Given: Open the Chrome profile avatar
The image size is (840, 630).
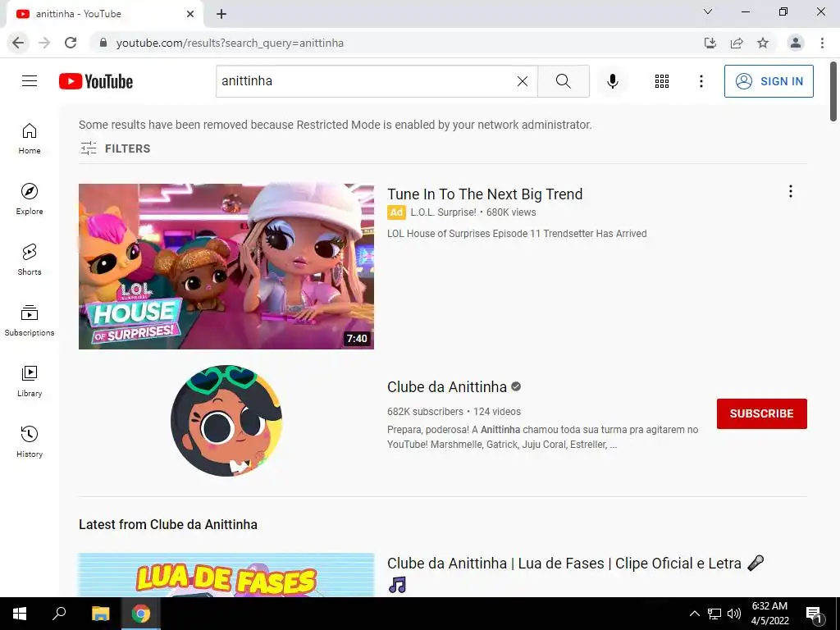Looking at the screenshot, I should (796, 43).
